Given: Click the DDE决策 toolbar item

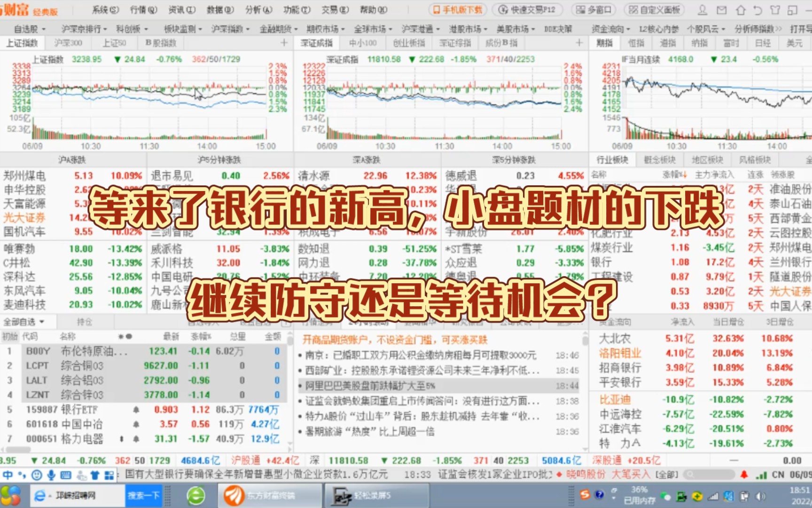Looking at the screenshot, I should [558, 29].
